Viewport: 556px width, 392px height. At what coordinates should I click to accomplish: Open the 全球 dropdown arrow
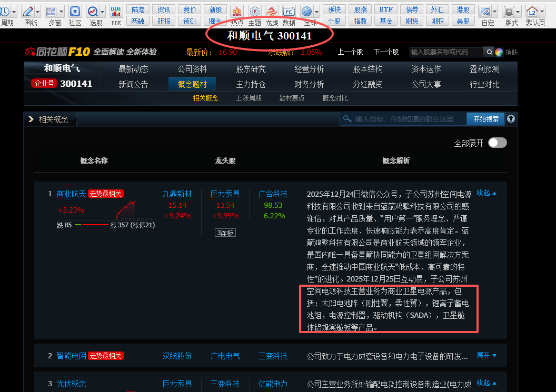click(x=317, y=12)
